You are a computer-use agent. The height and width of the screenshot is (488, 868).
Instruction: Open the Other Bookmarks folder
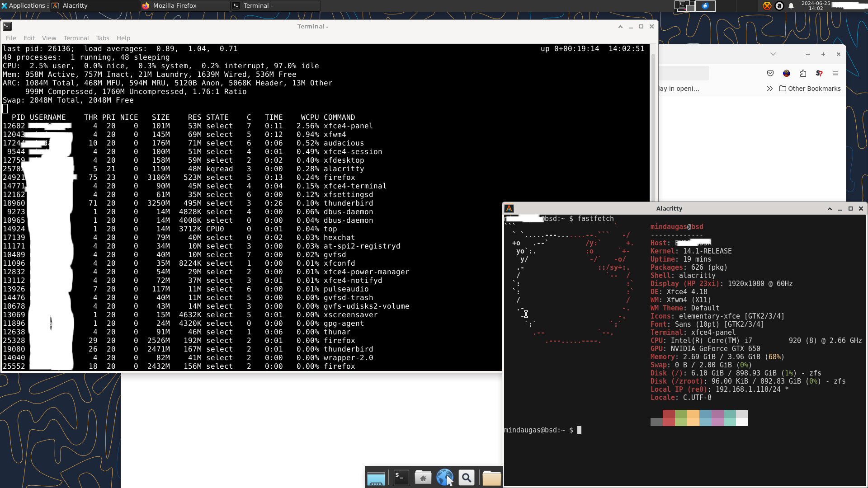pyautogui.click(x=810, y=89)
